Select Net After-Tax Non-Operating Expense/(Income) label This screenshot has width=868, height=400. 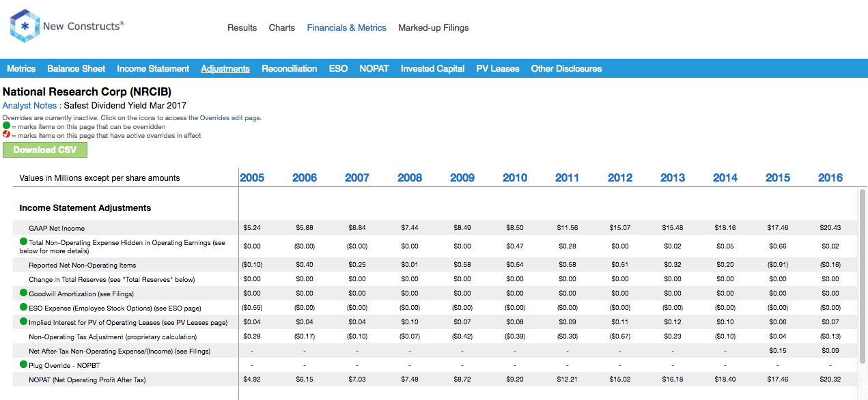[x=120, y=351]
